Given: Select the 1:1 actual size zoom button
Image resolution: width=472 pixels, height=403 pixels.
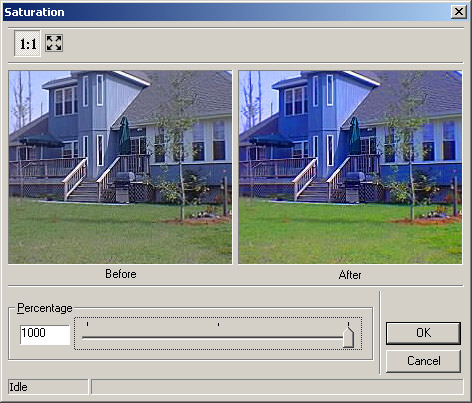Looking at the screenshot, I should tap(27, 43).
